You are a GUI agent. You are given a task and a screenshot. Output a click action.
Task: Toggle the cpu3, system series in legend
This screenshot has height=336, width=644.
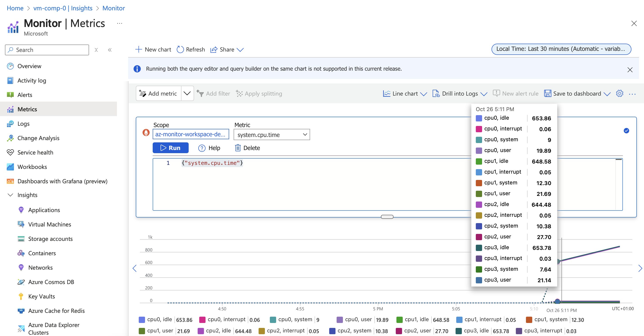[501, 269]
